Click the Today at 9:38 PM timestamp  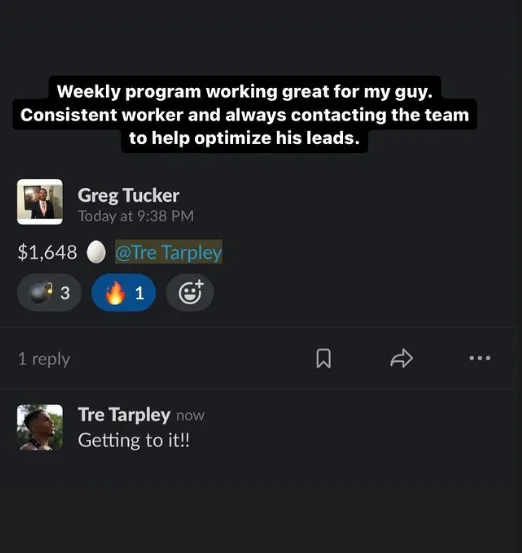click(x=136, y=216)
